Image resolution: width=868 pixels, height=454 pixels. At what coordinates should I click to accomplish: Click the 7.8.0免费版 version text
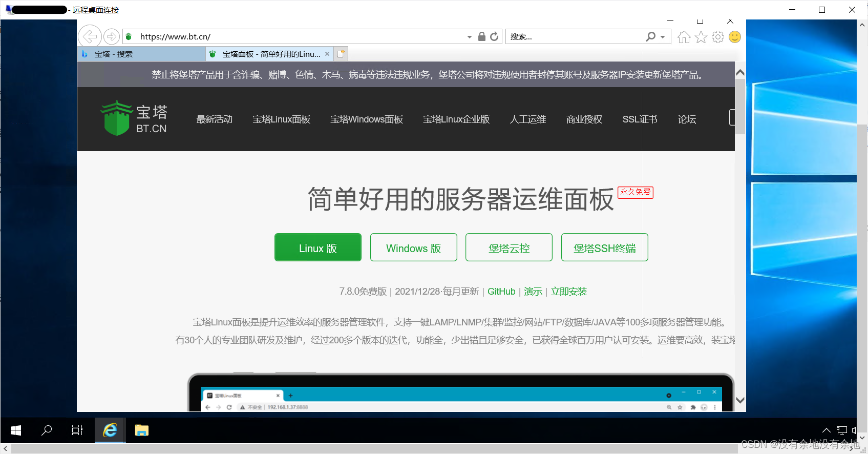click(363, 292)
